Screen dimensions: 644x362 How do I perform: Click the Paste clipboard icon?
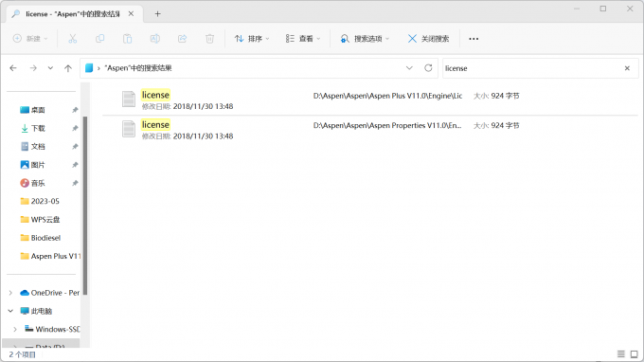[127, 39]
